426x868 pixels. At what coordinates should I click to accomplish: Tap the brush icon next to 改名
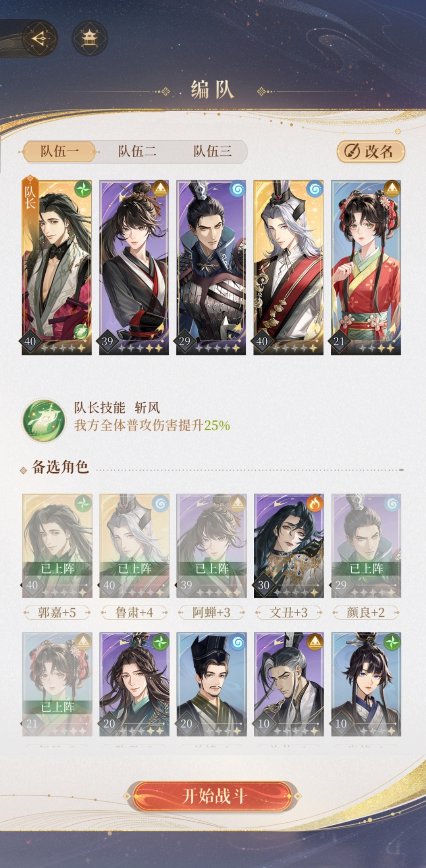pyautogui.click(x=351, y=151)
